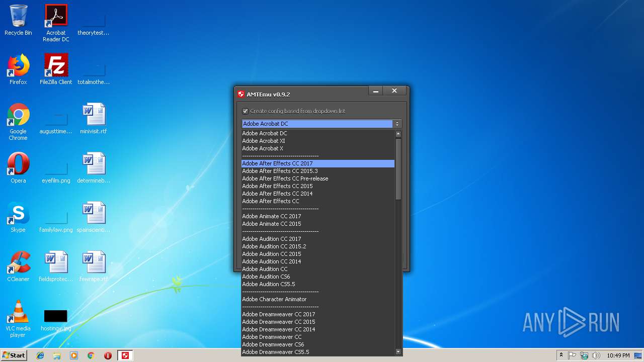The width and height of the screenshot is (644, 362).
Task: Select the fieldsprotec... document icon
Action: tap(56, 266)
